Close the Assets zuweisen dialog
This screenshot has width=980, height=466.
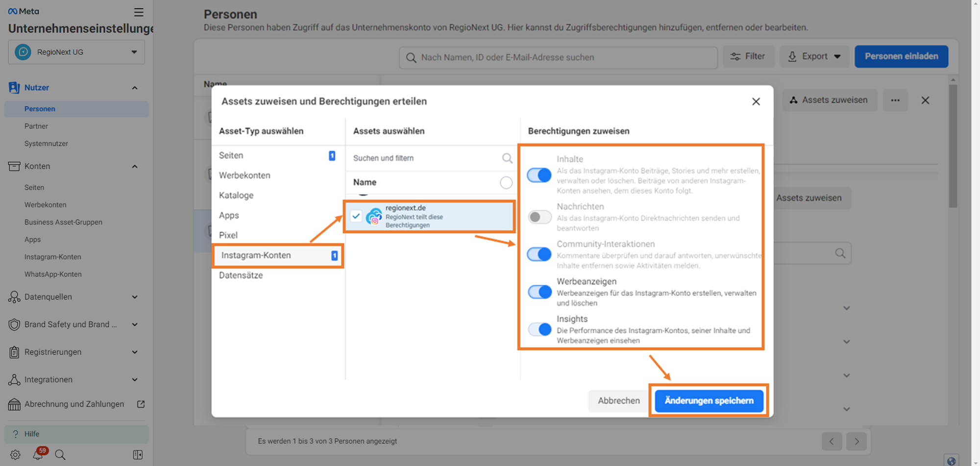tap(756, 101)
